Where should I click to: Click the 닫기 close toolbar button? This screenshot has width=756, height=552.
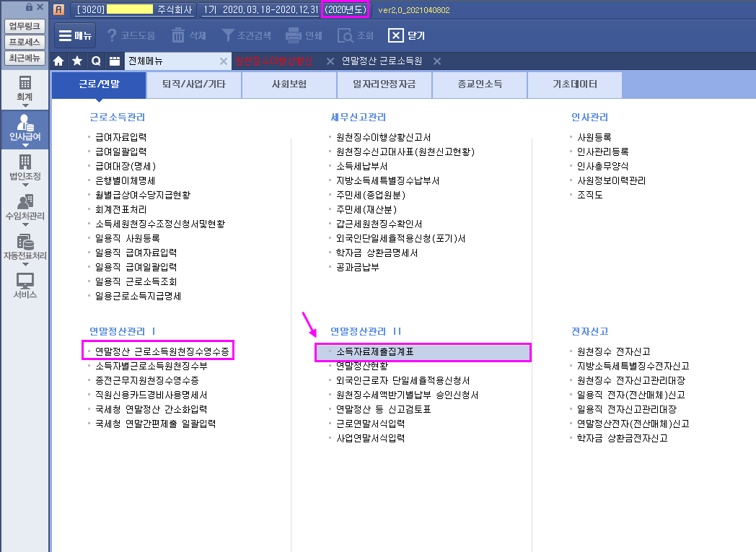click(x=406, y=35)
